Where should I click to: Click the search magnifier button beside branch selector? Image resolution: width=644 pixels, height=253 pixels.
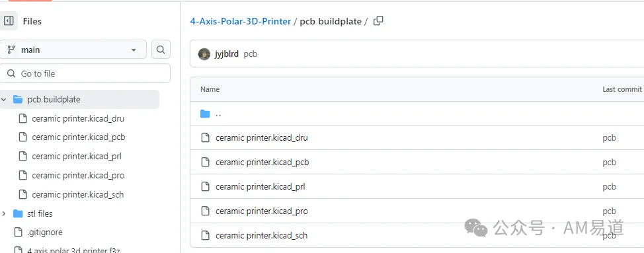(161, 50)
